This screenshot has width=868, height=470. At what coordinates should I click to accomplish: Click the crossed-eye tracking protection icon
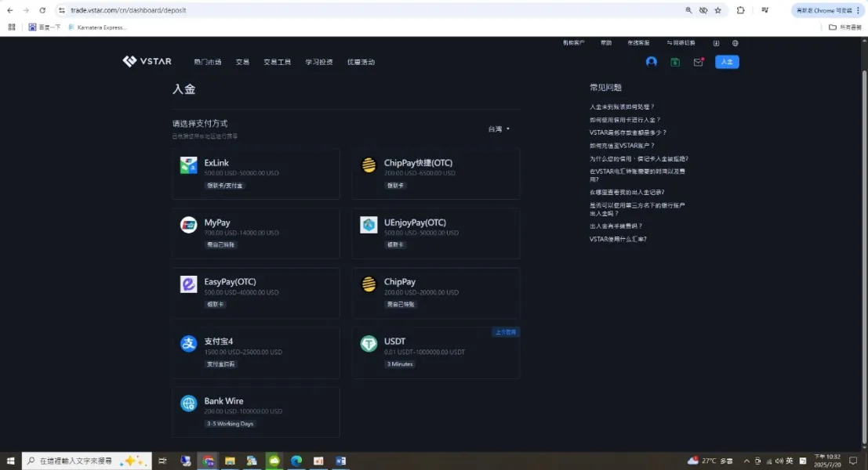coord(703,10)
